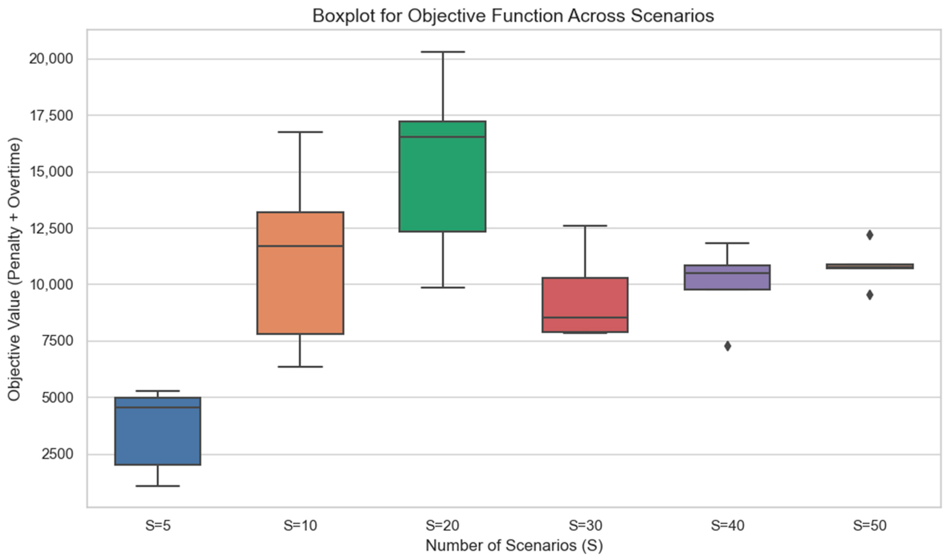Select the S=20 x-axis tick label
Viewport: 947px width, 560px height.
(x=442, y=525)
